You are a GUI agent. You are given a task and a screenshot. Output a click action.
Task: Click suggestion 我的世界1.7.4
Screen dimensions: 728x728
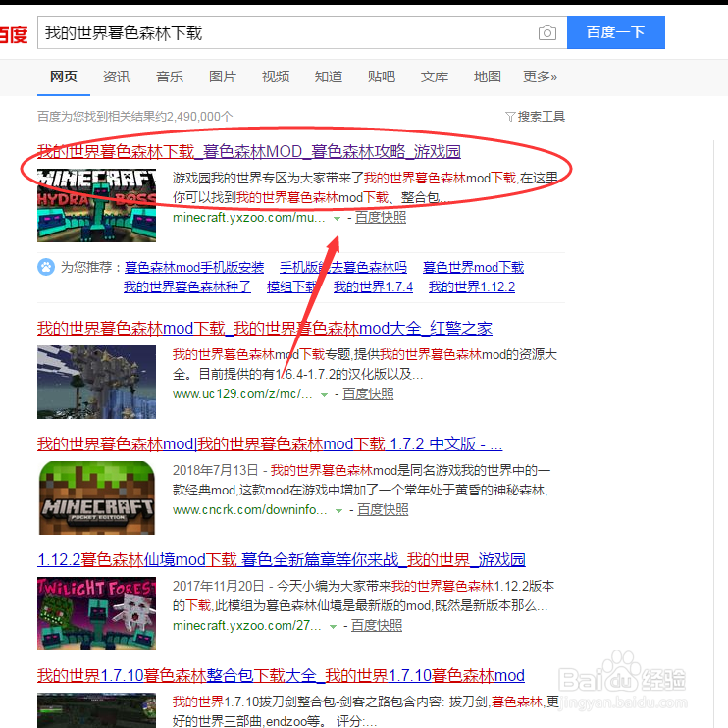pos(373,286)
